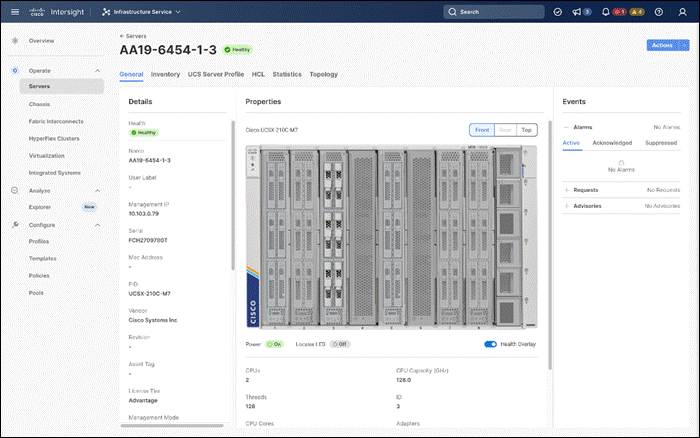Click the Properties panel vertical scrollbar
Viewport: 700px width, 438px height.
pyautogui.click(x=550, y=245)
